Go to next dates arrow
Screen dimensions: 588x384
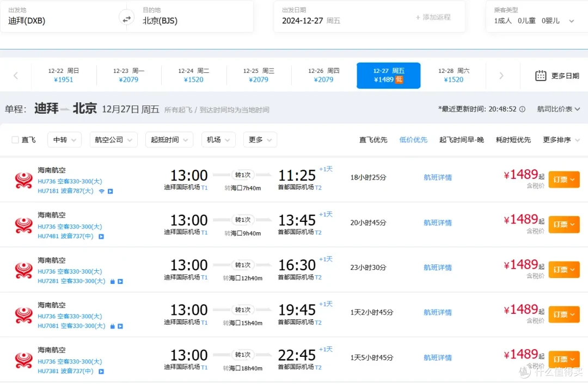[501, 76]
